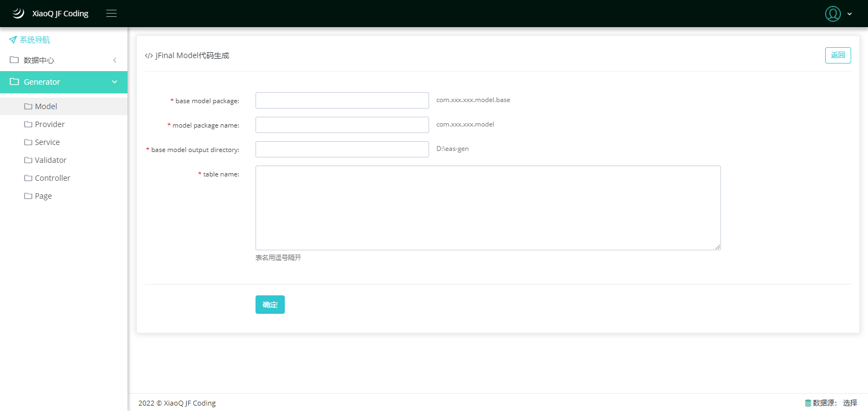Click the 系统导航 paper plane icon

tap(13, 40)
